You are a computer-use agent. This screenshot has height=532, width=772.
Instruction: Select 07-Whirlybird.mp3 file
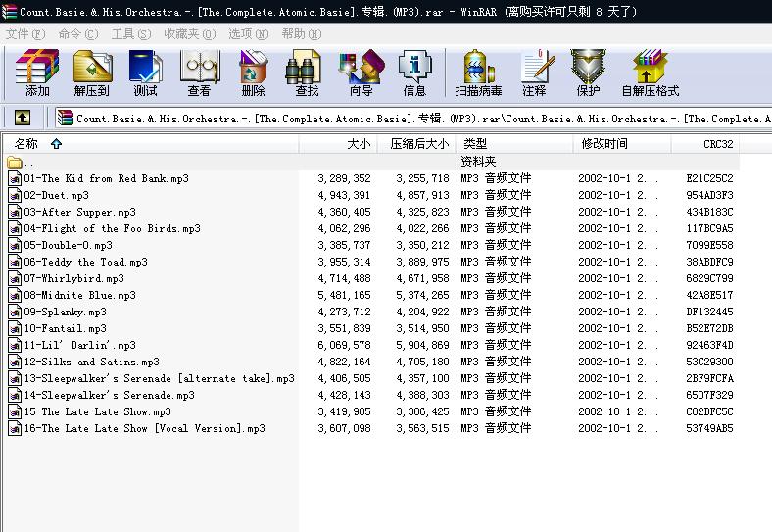click(x=73, y=278)
